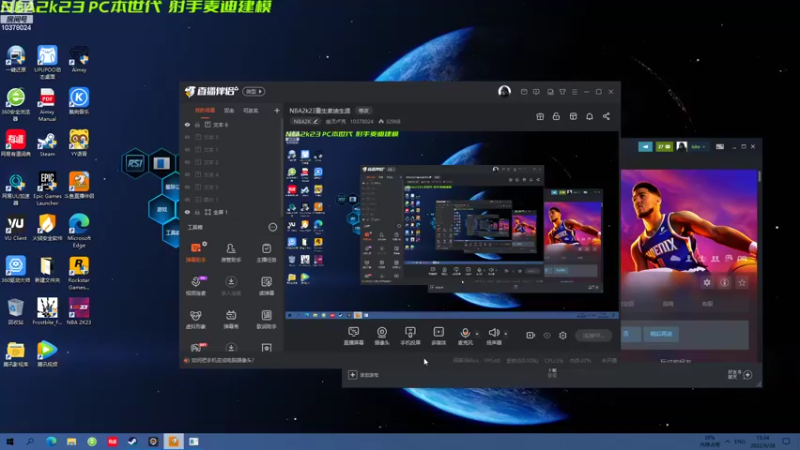
Task: Open the 主播任务 tool icon
Action: [x=266, y=252]
